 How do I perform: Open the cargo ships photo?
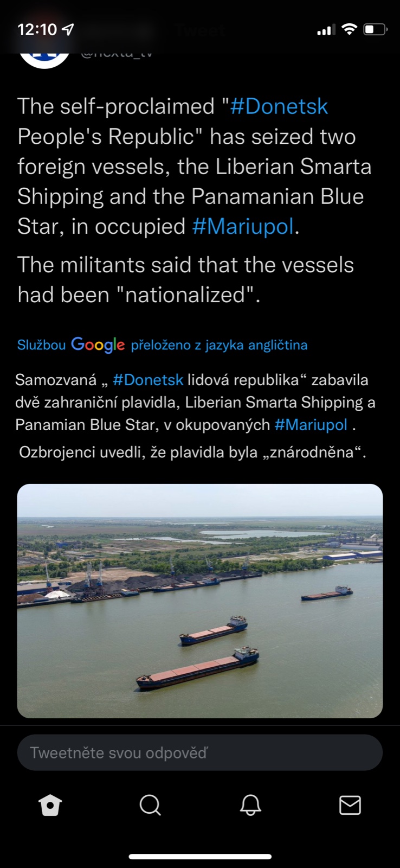pyautogui.click(x=200, y=601)
